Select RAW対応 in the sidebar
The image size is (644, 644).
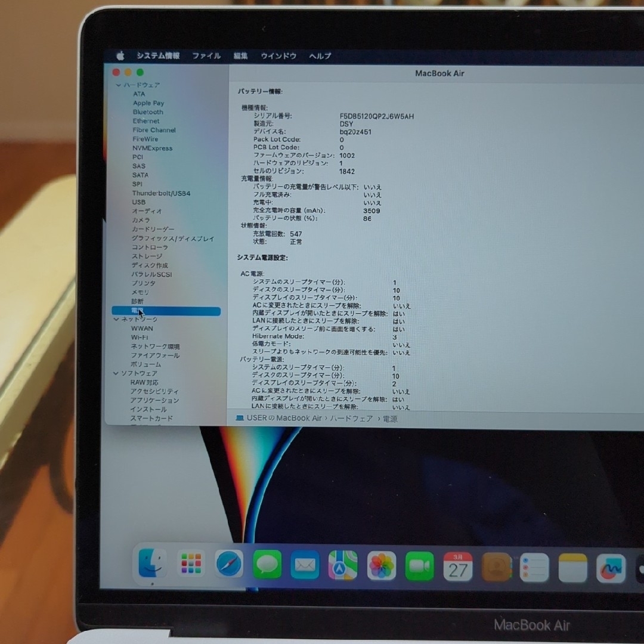pyautogui.click(x=144, y=382)
